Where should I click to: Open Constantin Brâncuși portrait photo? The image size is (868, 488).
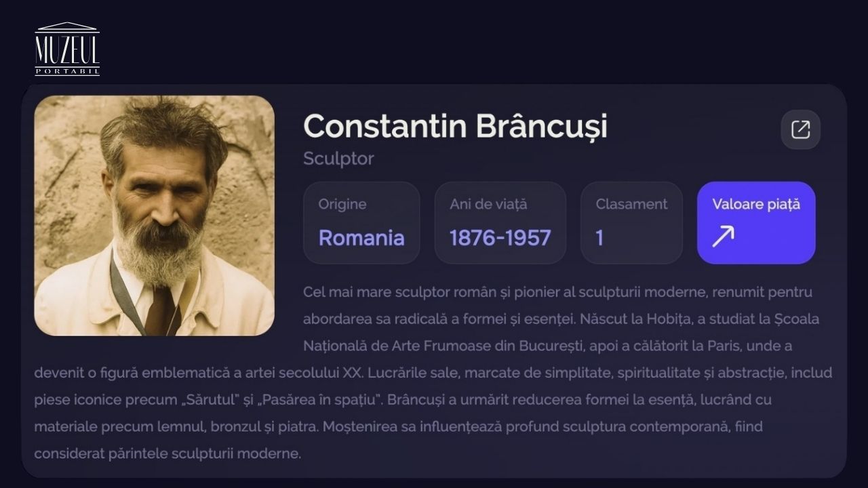pyautogui.click(x=154, y=216)
